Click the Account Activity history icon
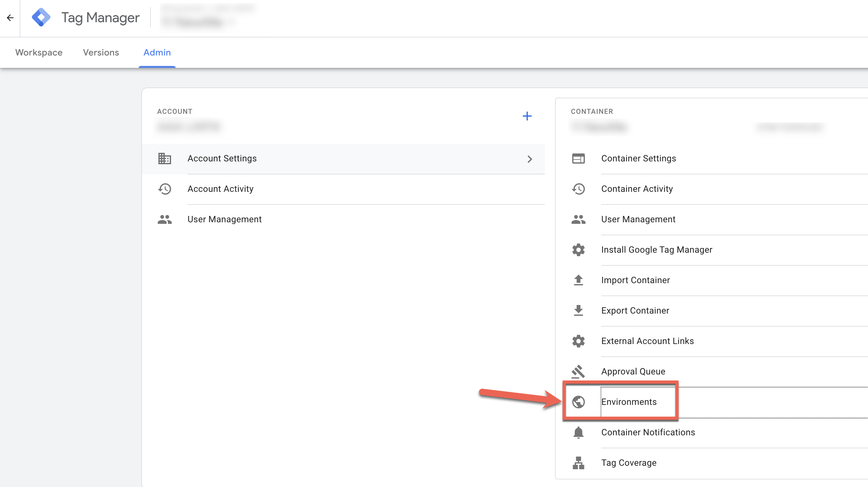 pyautogui.click(x=165, y=189)
